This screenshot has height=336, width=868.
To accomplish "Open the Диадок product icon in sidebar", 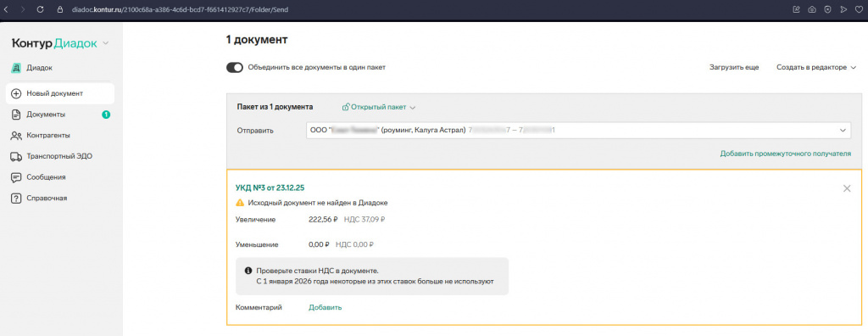I will coord(17,68).
